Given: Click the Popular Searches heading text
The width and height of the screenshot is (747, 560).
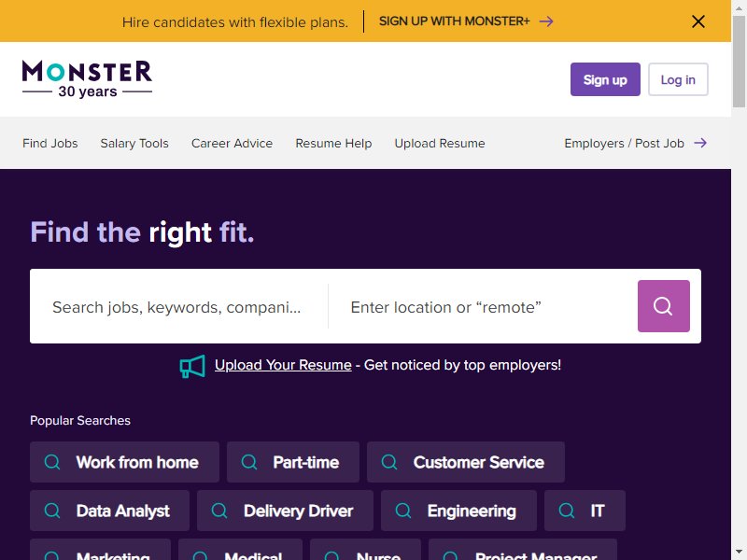Looking at the screenshot, I should (x=80, y=421).
